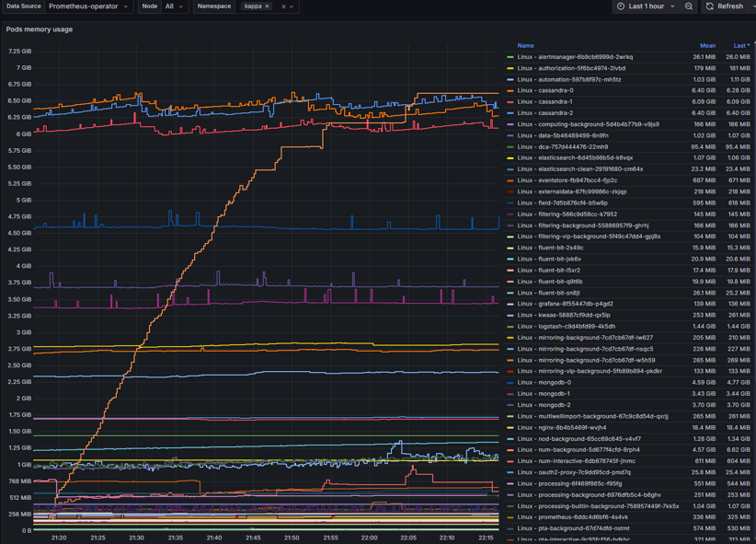Click the Refresh dashboard icon

(710, 6)
